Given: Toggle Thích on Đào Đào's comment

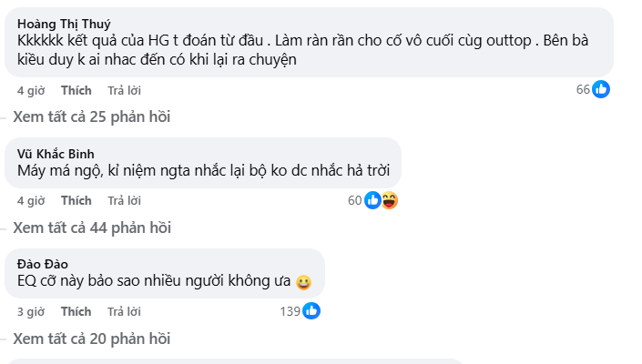Looking at the screenshot, I should [x=76, y=312].
